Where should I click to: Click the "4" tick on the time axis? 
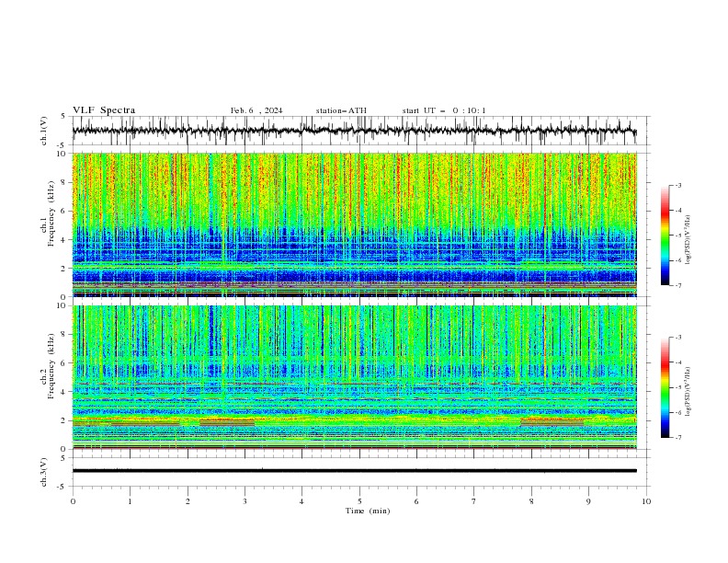[x=301, y=501]
